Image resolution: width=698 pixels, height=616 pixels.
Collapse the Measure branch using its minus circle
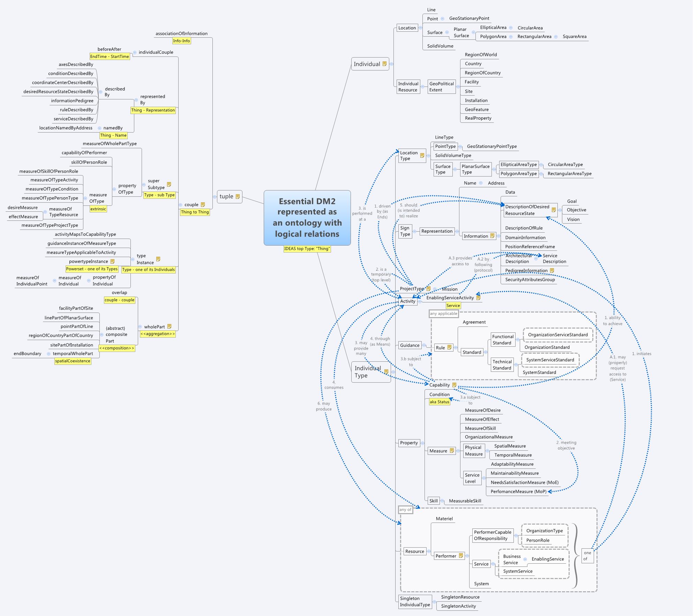(x=458, y=451)
